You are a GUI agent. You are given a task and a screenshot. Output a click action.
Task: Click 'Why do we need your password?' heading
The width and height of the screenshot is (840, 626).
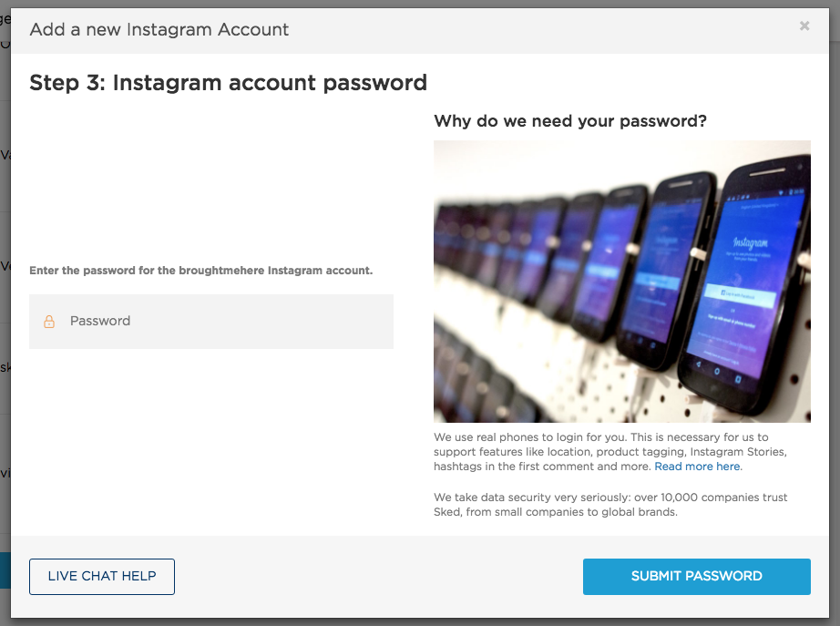[x=570, y=121]
